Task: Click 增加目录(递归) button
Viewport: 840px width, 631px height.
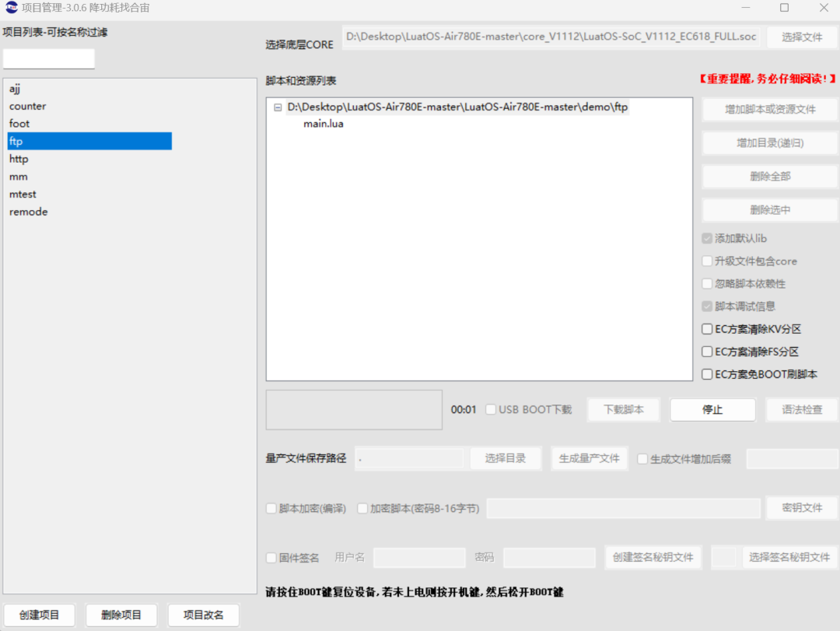Action: (770, 143)
